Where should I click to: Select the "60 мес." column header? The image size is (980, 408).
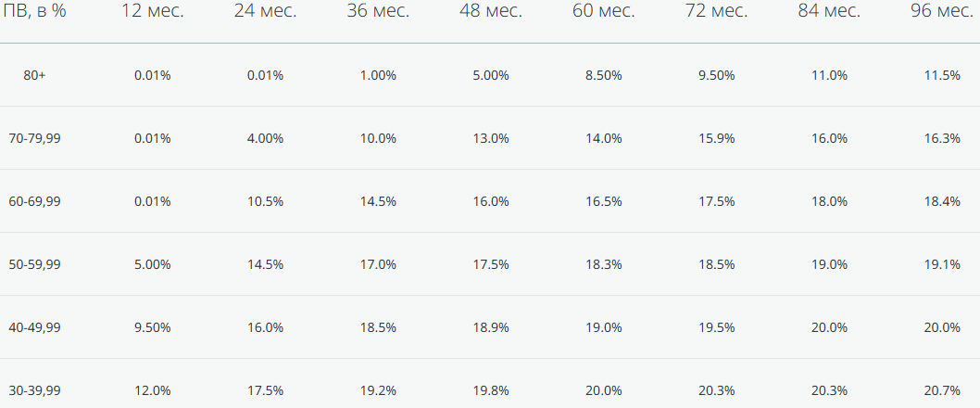pyautogui.click(x=603, y=13)
